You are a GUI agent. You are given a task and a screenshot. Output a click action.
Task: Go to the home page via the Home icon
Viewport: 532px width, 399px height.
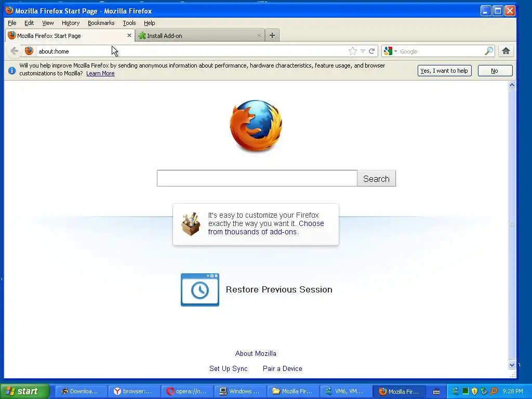coord(506,51)
